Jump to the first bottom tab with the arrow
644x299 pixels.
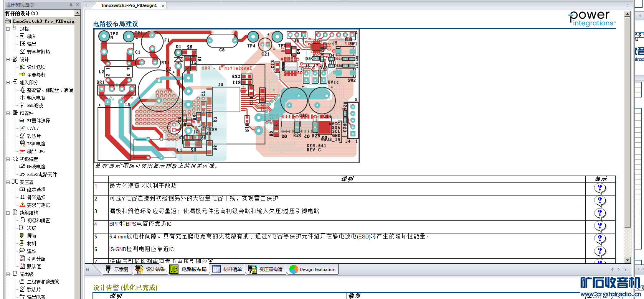click(88, 269)
